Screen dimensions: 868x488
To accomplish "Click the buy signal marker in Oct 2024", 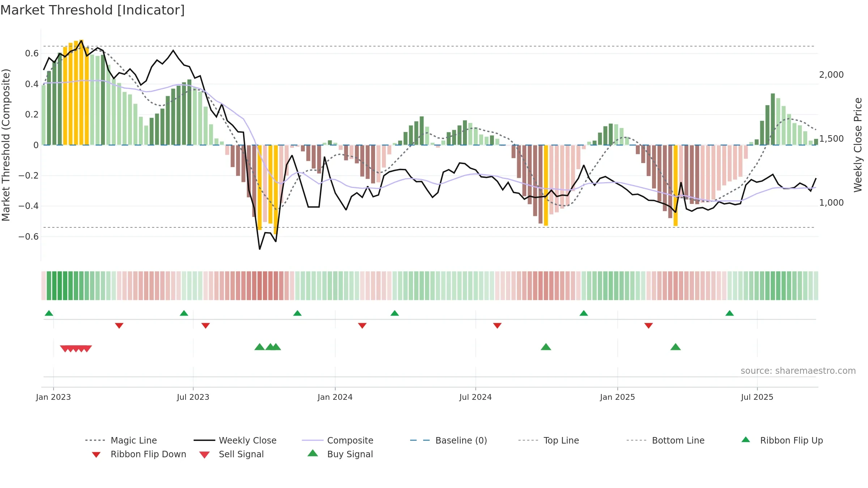I will (x=546, y=347).
